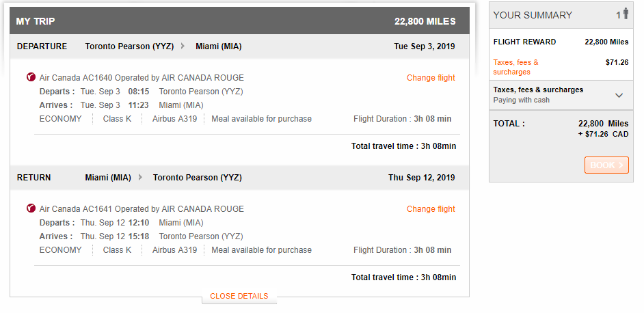
Task: Click the Departure section header row
Action: pos(239,46)
